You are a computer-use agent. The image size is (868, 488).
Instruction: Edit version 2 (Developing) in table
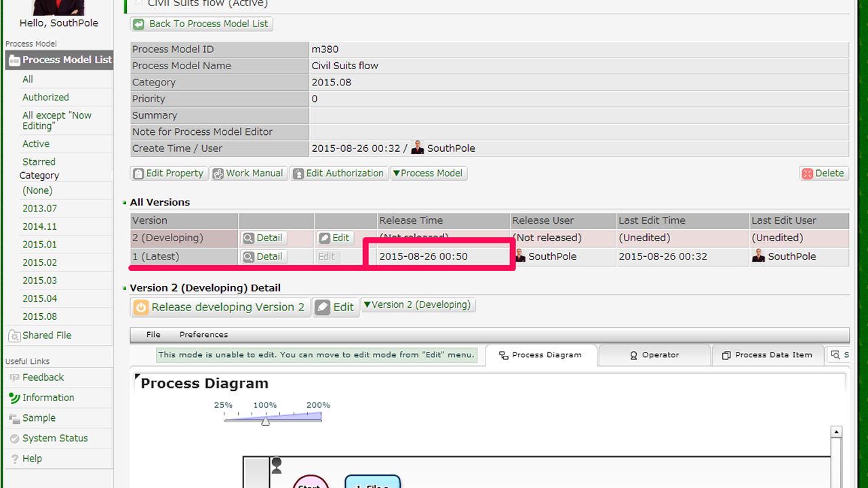click(334, 238)
